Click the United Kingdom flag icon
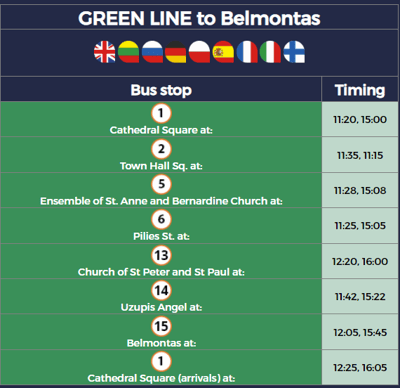400x388 pixels. 105,52
